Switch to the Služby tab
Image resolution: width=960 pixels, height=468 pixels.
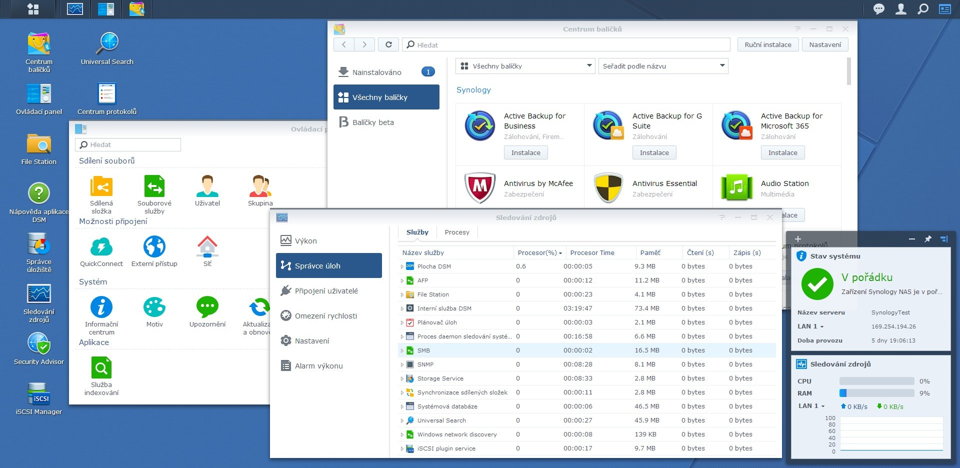coord(418,232)
